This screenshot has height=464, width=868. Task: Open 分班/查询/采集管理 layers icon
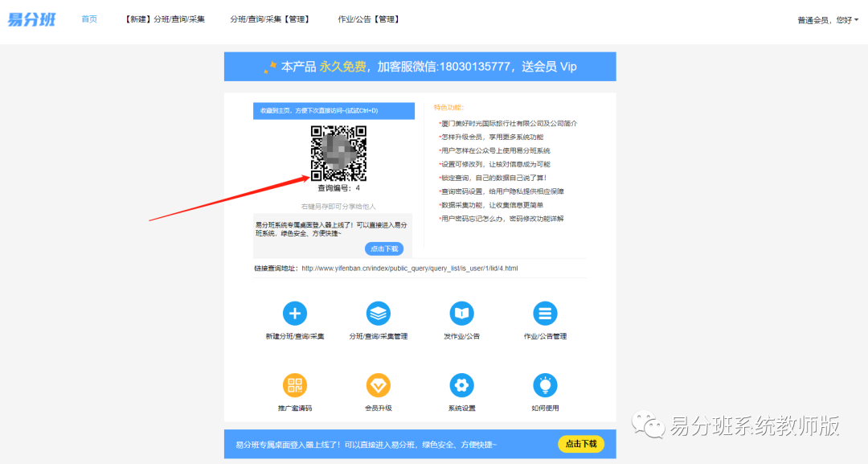(378, 314)
